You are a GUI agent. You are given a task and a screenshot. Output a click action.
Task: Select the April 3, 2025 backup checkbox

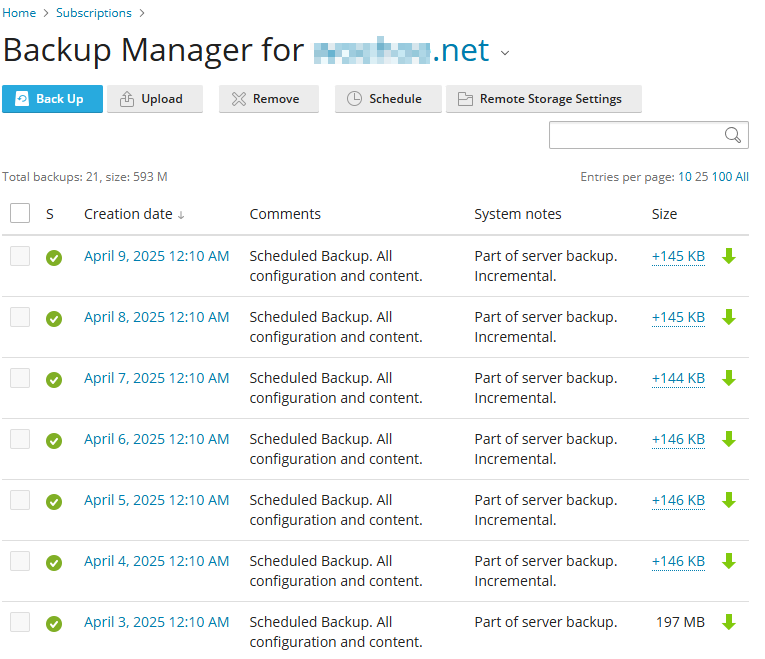click(x=20, y=622)
